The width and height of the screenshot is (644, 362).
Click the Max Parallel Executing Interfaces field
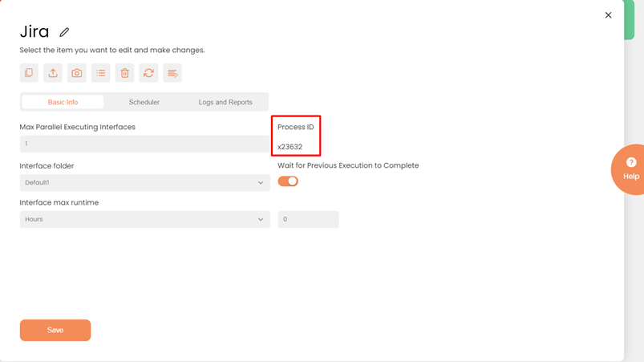pyautogui.click(x=144, y=144)
